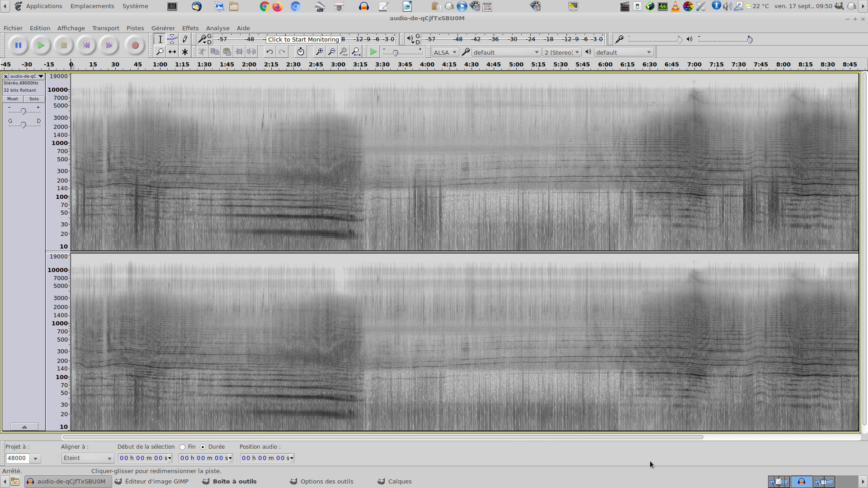Open the 2 (Stereo) channels dropdown
868x488 pixels.
pos(562,52)
